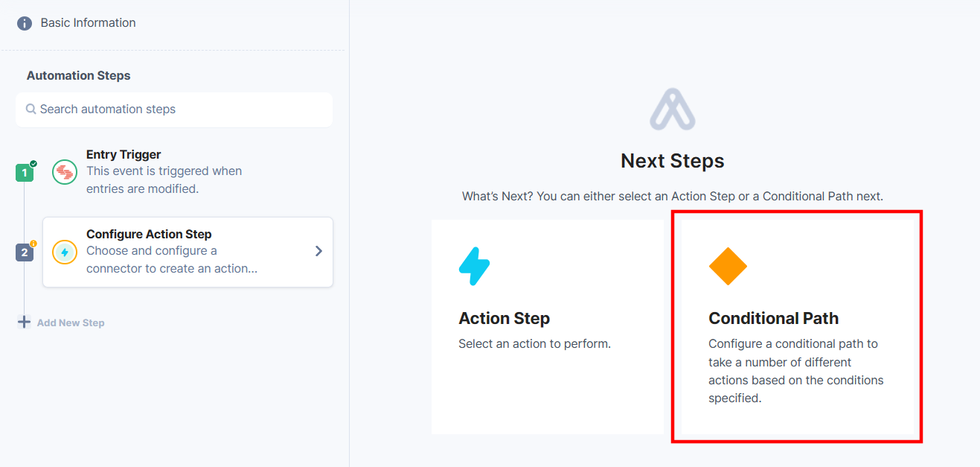Choose the Action Step card

pyautogui.click(x=548, y=326)
